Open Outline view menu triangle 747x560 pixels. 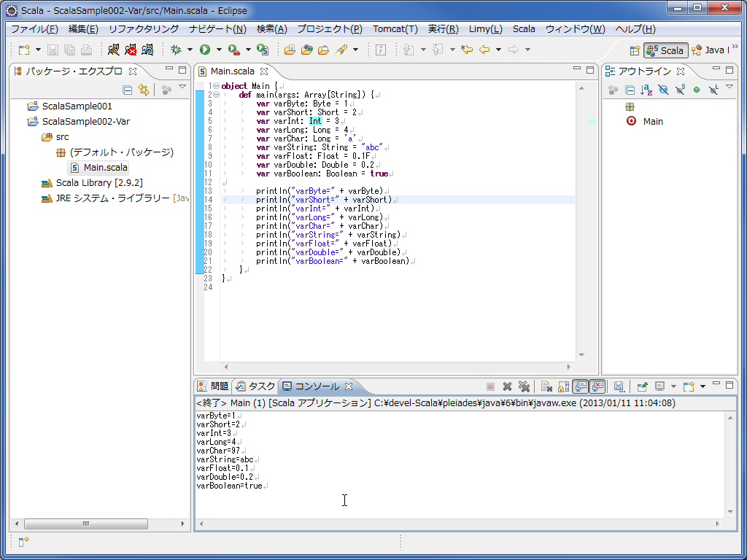729,87
